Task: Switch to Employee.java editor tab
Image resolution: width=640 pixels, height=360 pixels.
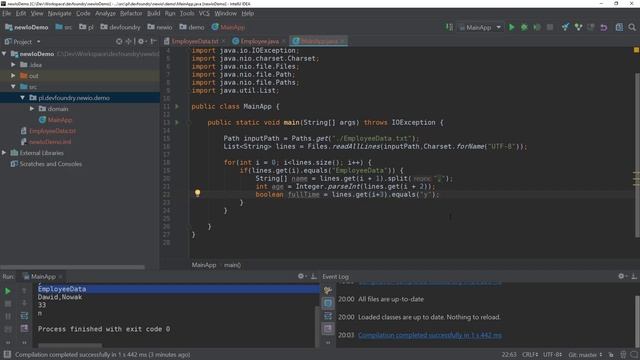Action: coord(259,41)
